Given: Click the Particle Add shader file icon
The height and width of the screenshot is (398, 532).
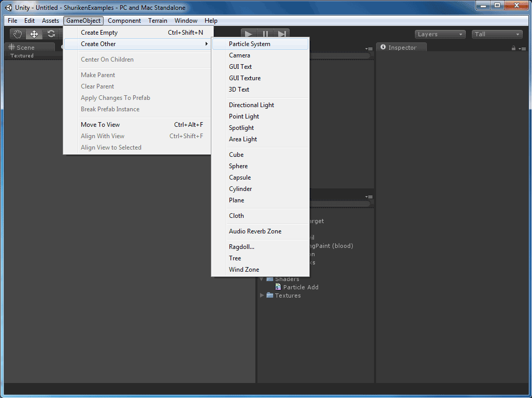Looking at the screenshot, I should (278, 287).
